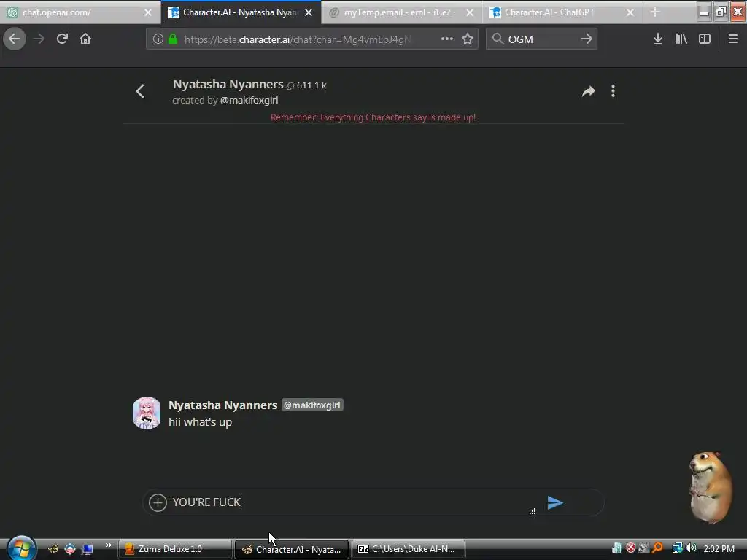Image resolution: width=747 pixels, height=560 pixels.
Task: Open page actions three-dots menu in address bar
Action: 447,39
